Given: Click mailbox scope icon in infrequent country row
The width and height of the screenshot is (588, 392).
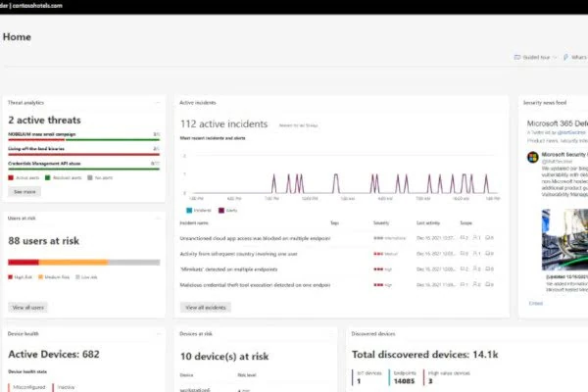Looking at the screenshot, I should point(489,254).
